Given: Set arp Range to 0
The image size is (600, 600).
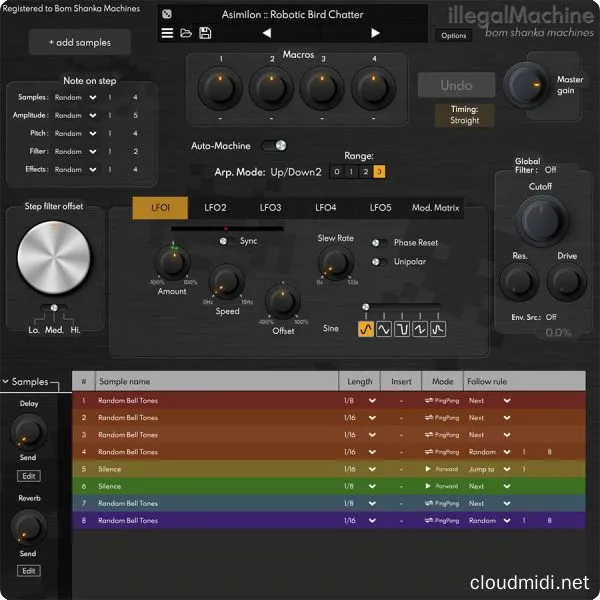Looking at the screenshot, I should click(x=337, y=171).
